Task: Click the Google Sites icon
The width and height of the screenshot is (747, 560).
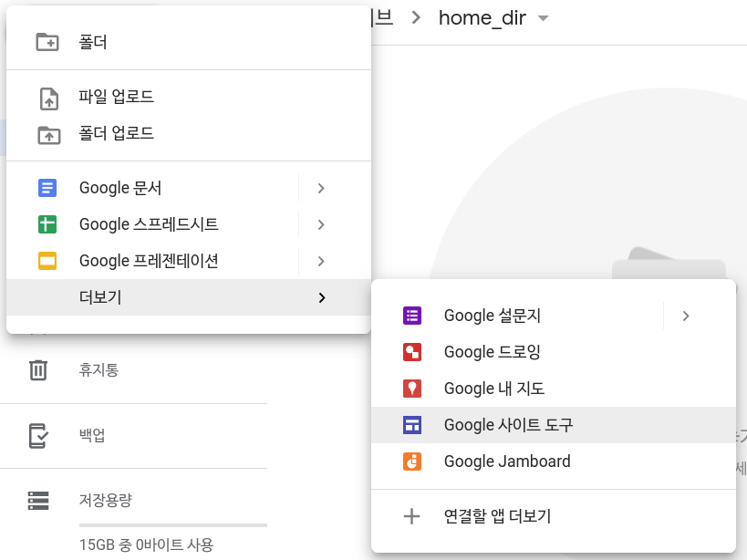Action: point(412,425)
